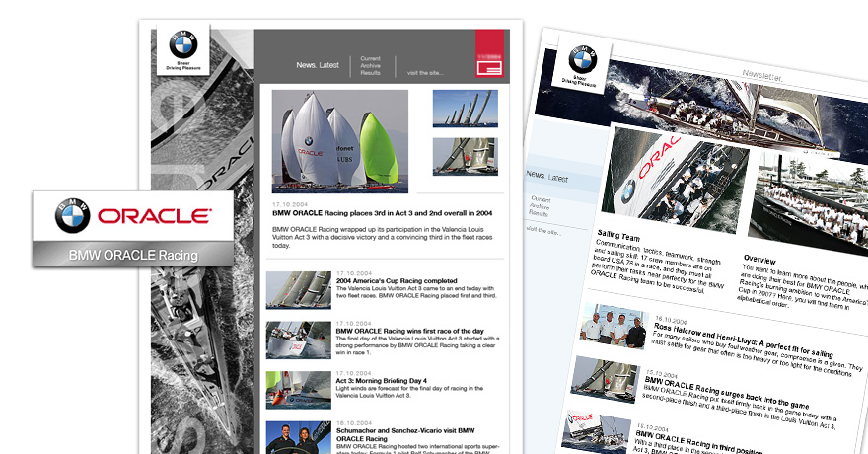Open 'BMW ORACLE Racing in third position' article
Viewport: 868px width, 454px height.
click(699, 441)
